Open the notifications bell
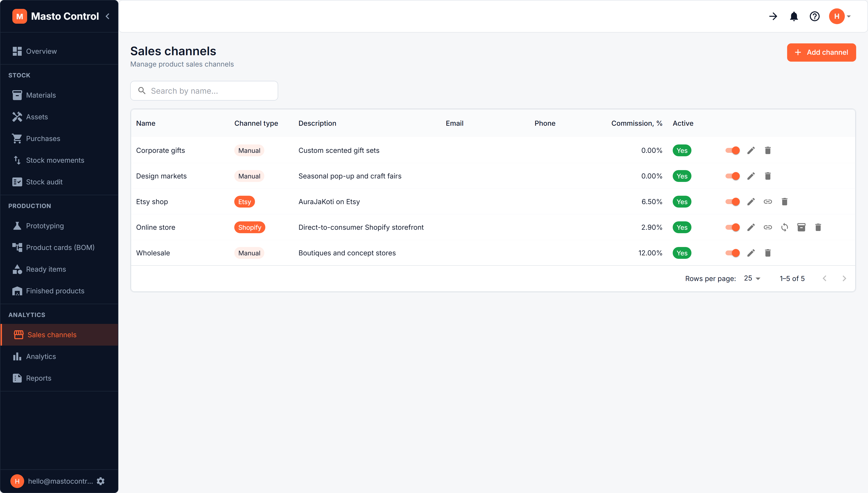Image resolution: width=868 pixels, height=493 pixels. [x=794, y=16]
